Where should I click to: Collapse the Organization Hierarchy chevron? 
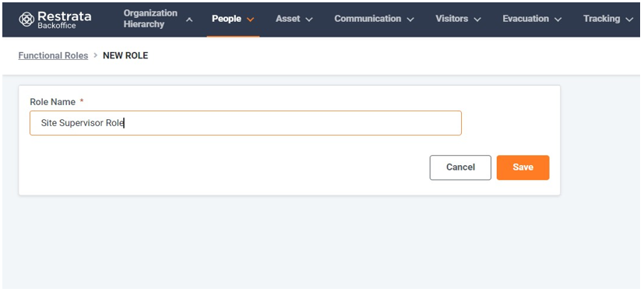[x=189, y=19]
